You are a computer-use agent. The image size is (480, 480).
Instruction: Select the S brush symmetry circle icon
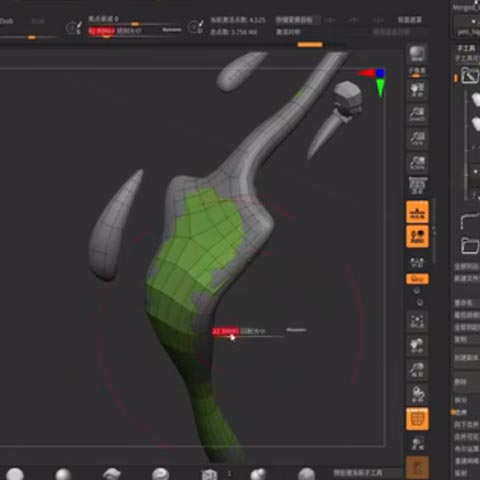click(74, 28)
